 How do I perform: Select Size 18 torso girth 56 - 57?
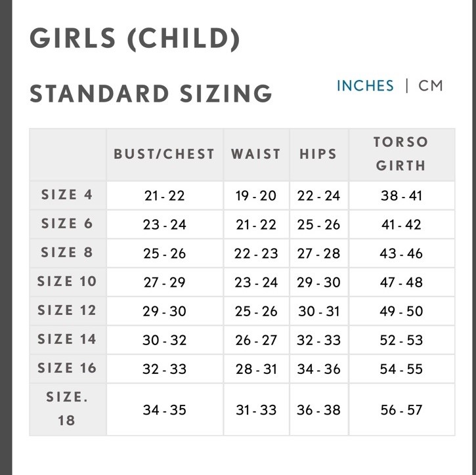click(402, 410)
